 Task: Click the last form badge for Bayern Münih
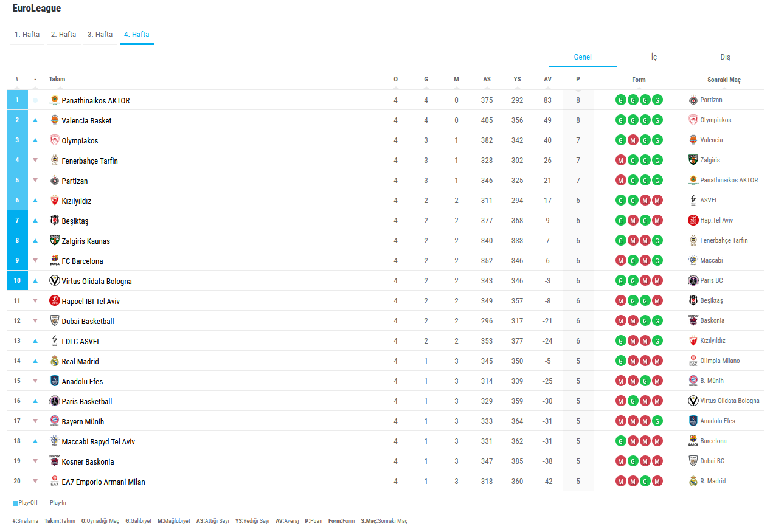pos(657,421)
